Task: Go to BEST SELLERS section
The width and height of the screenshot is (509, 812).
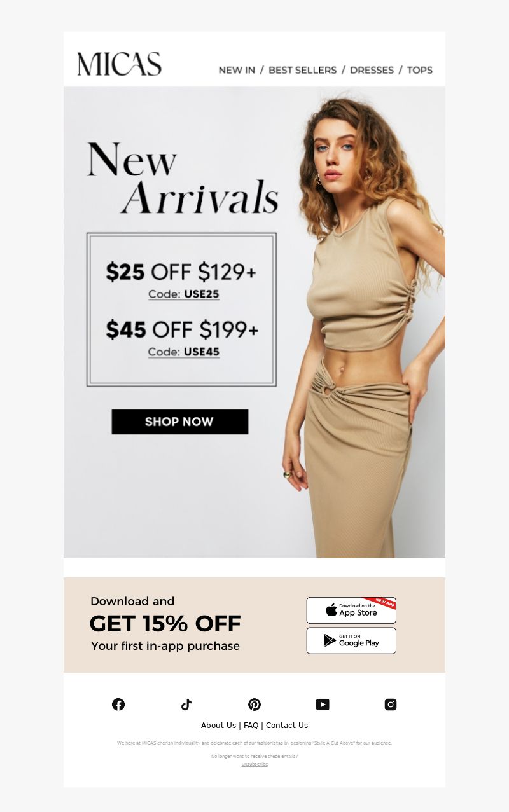Action: (x=302, y=70)
